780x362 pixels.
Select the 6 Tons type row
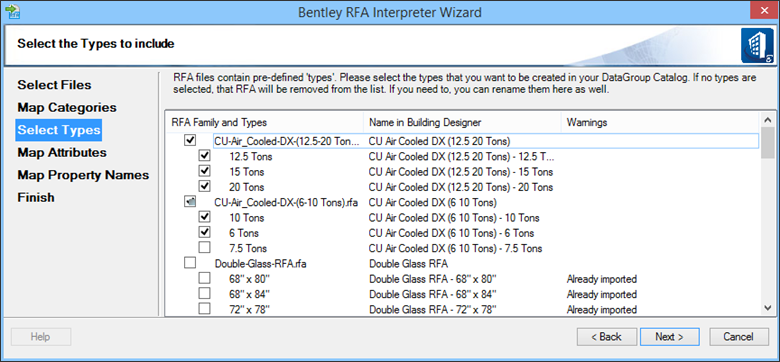click(x=462, y=232)
